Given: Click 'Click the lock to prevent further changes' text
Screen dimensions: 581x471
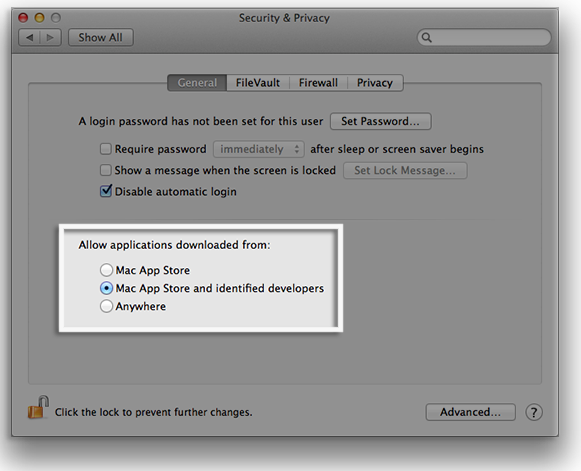Looking at the screenshot, I should [153, 412].
